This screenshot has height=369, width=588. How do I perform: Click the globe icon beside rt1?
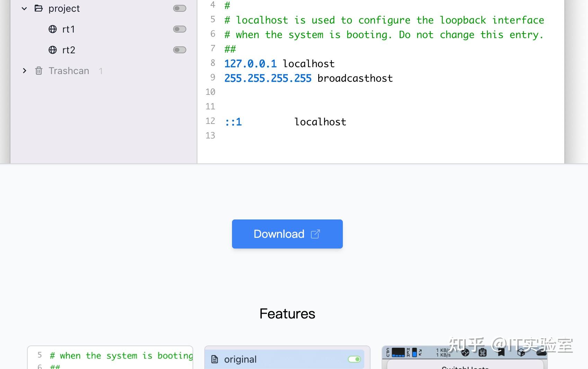[52, 29]
